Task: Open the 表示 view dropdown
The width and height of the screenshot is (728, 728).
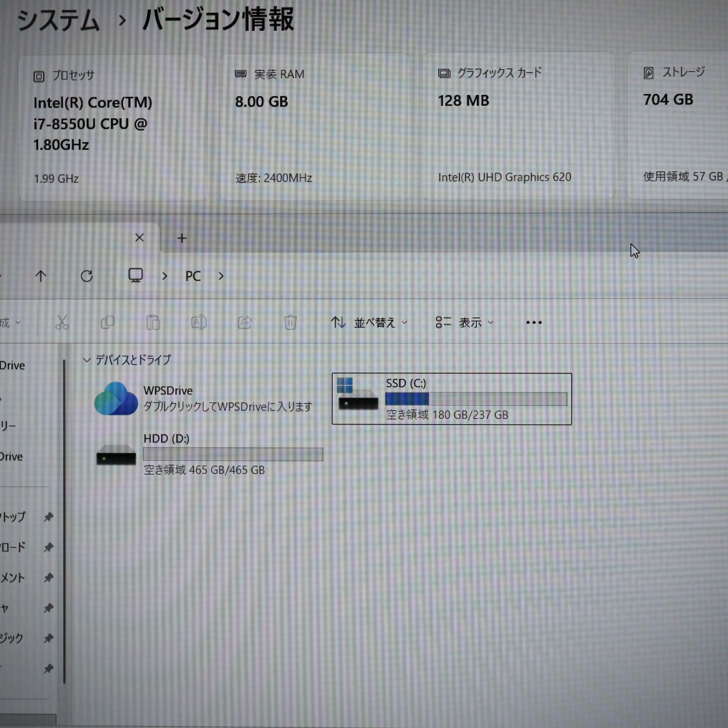Action: pos(465,323)
